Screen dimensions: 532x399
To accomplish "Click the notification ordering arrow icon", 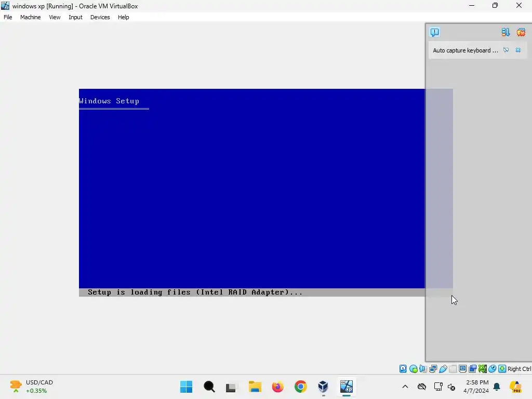I will [x=505, y=32].
